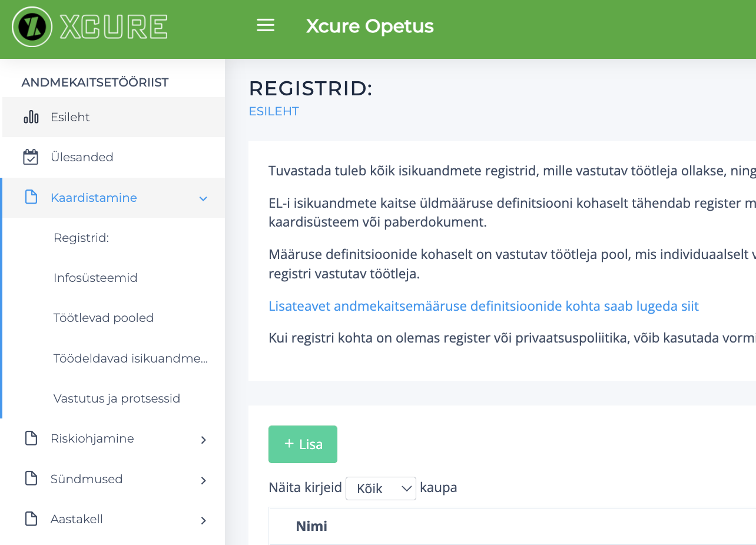Click the Kaardistamine document icon
This screenshot has height=545, width=756.
pos(31,198)
